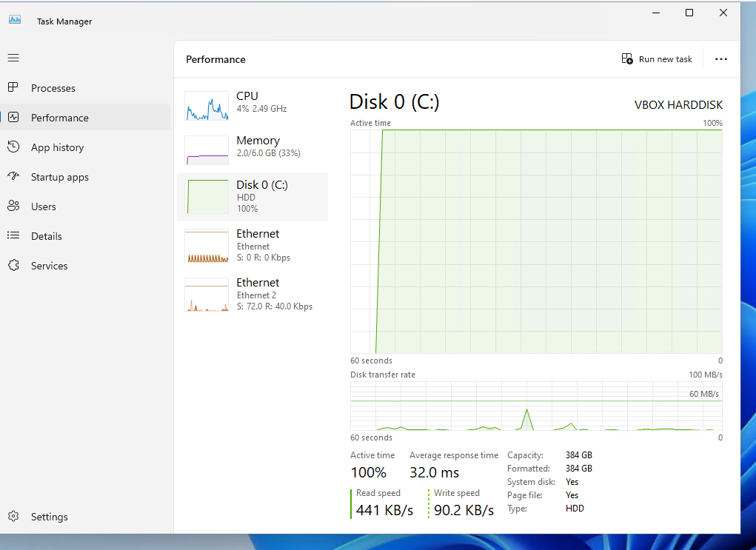
Task: Open Task Manager Settings
Action: [x=49, y=517]
